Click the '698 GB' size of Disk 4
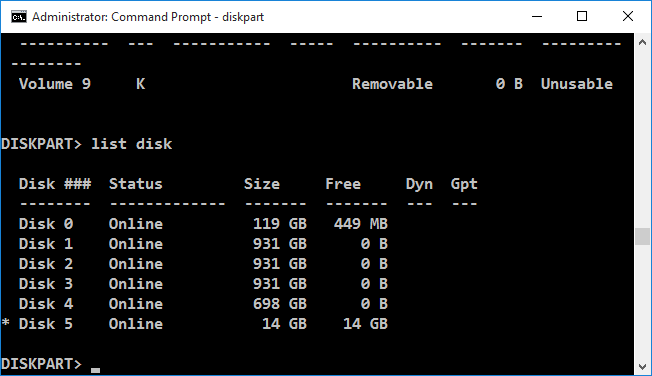 (x=280, y=304)
